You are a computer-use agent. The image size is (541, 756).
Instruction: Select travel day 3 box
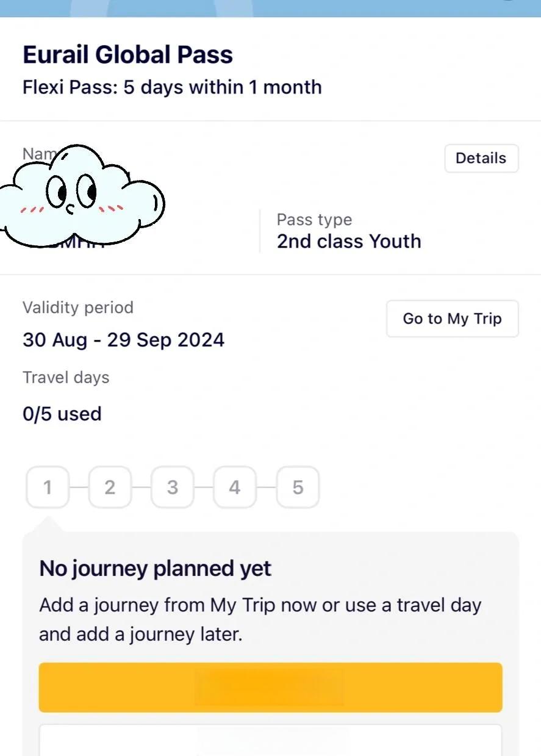point(173,487)
